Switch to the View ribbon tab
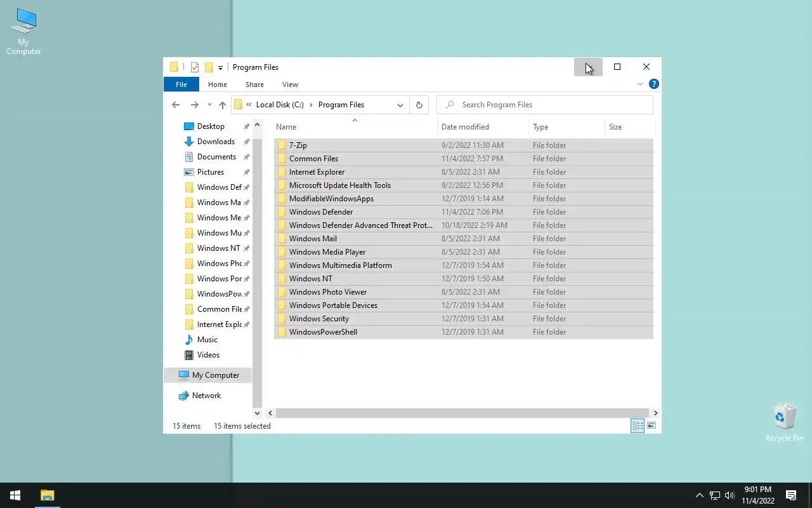 [x=290, y=84]
